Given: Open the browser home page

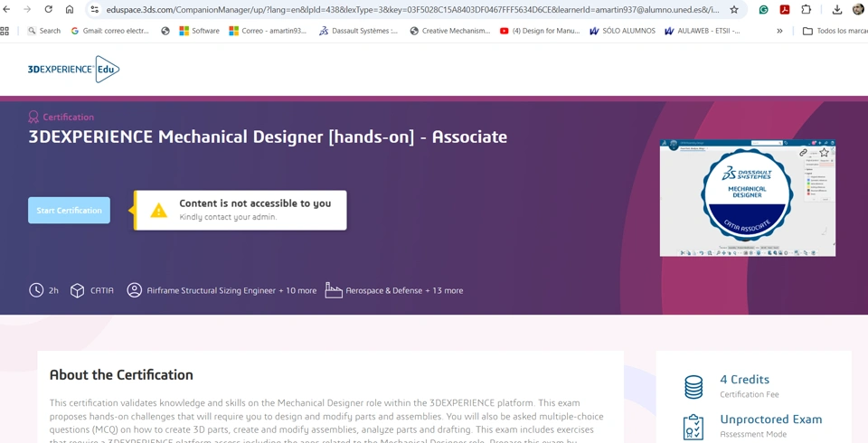Looking at the screenshot, I should (x=70, y=9).
